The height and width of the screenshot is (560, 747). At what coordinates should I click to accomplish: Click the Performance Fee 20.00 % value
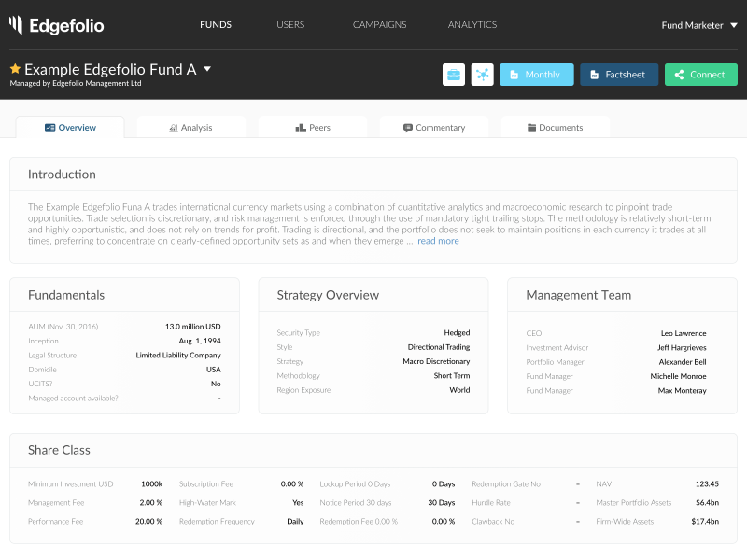click(148, 522)
